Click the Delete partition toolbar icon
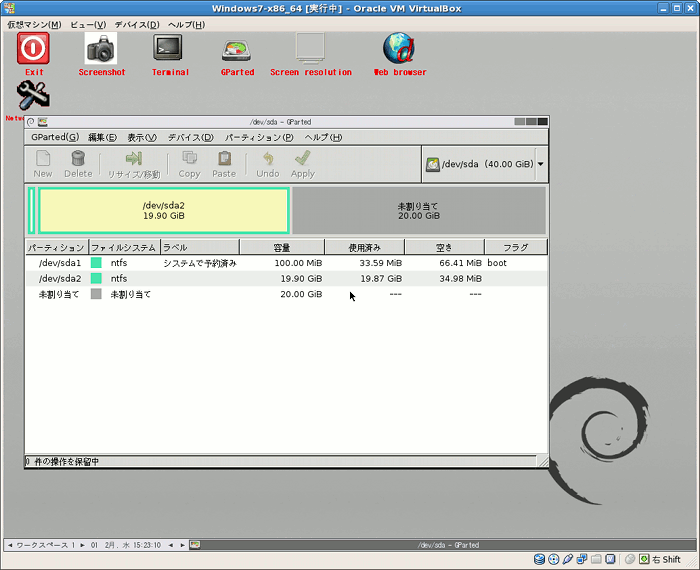The height and width of the screenshot is (570, 700). pyautogui.click(x=78, y=164)
